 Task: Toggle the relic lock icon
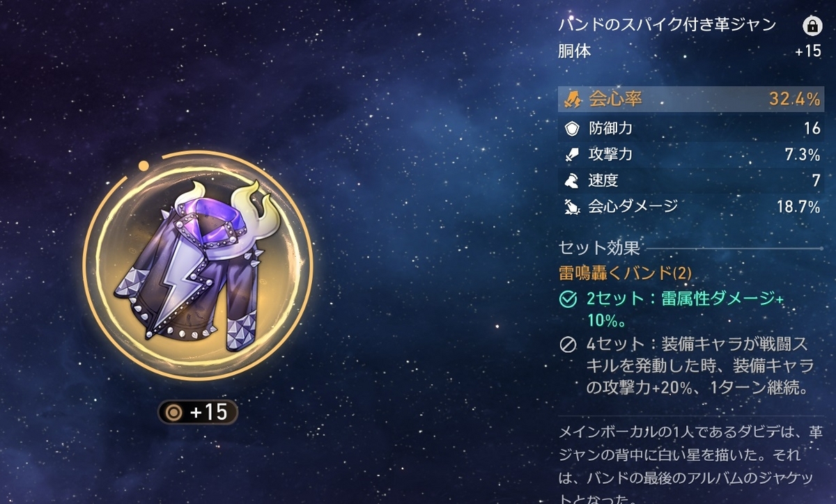811,26
